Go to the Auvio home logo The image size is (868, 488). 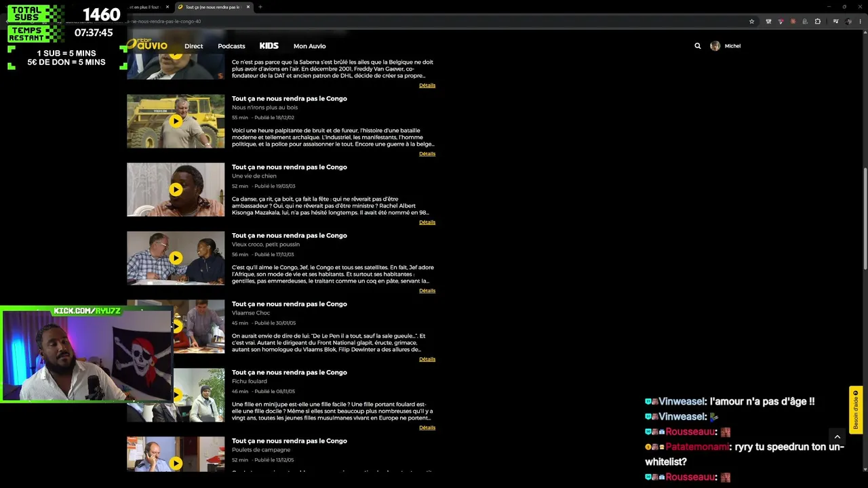147,45
